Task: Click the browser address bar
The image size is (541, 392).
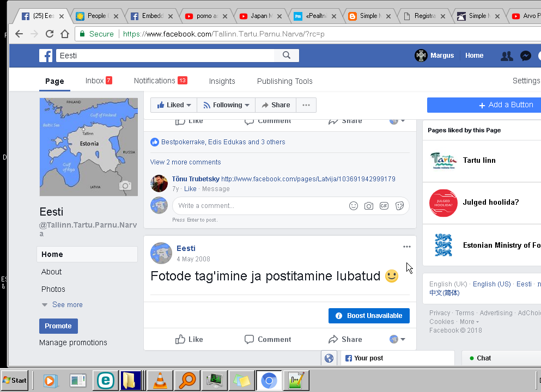Action: [308, 34]
